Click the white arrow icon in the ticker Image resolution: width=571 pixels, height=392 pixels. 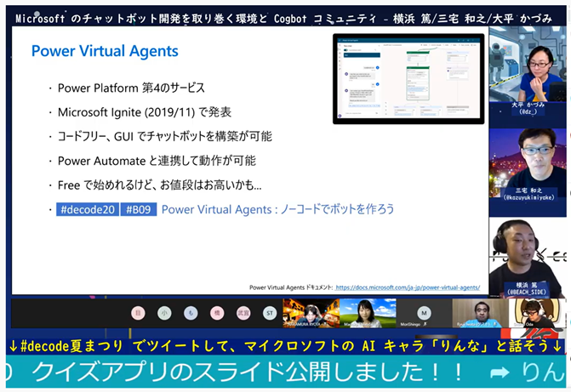pyautogui.click(x=500, y=372)
